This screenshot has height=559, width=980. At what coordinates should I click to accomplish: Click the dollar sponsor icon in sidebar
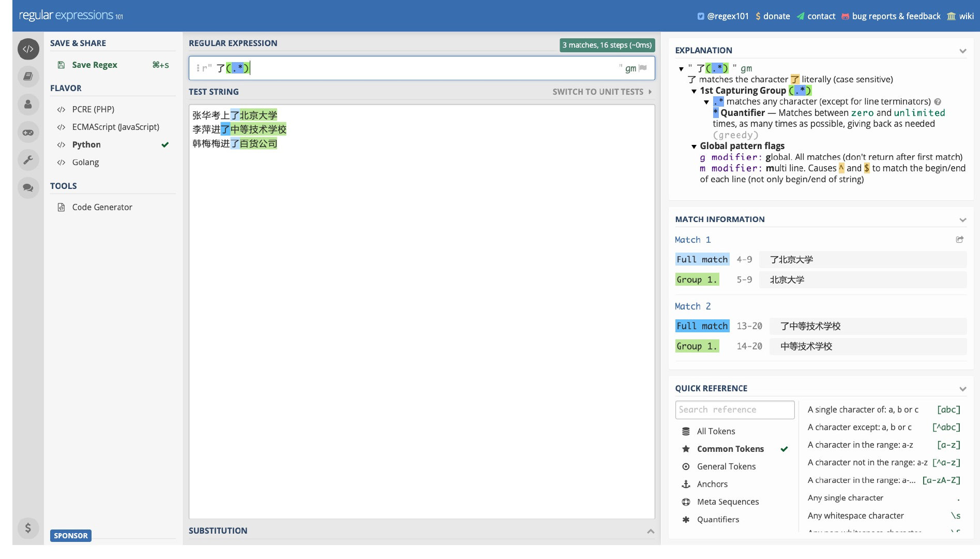[28, 528]
